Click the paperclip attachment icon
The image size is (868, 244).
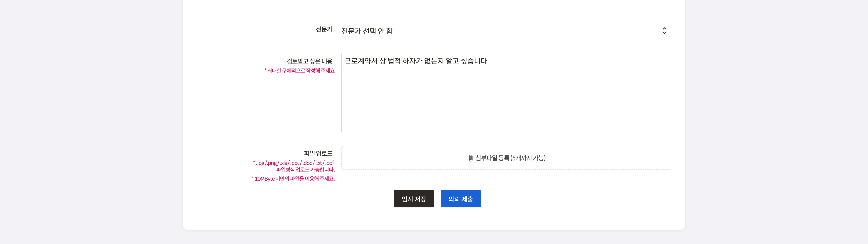point(470,158)
